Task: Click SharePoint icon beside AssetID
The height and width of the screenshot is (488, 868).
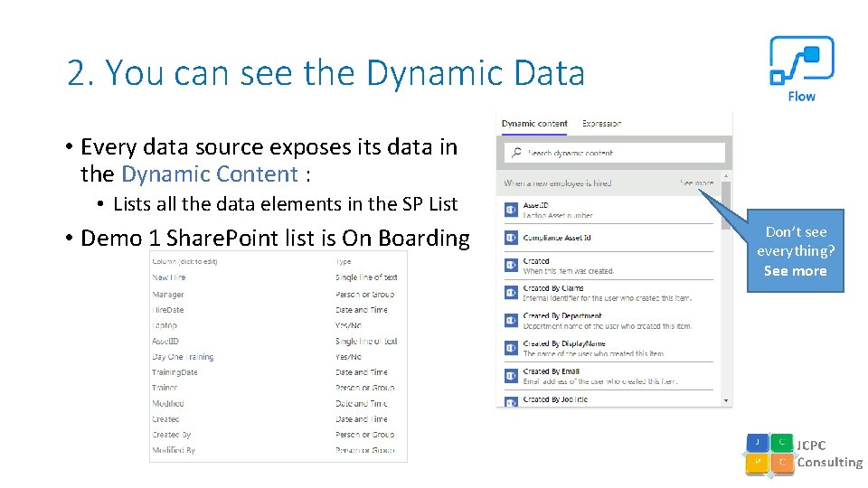Action: pos(512,211)
